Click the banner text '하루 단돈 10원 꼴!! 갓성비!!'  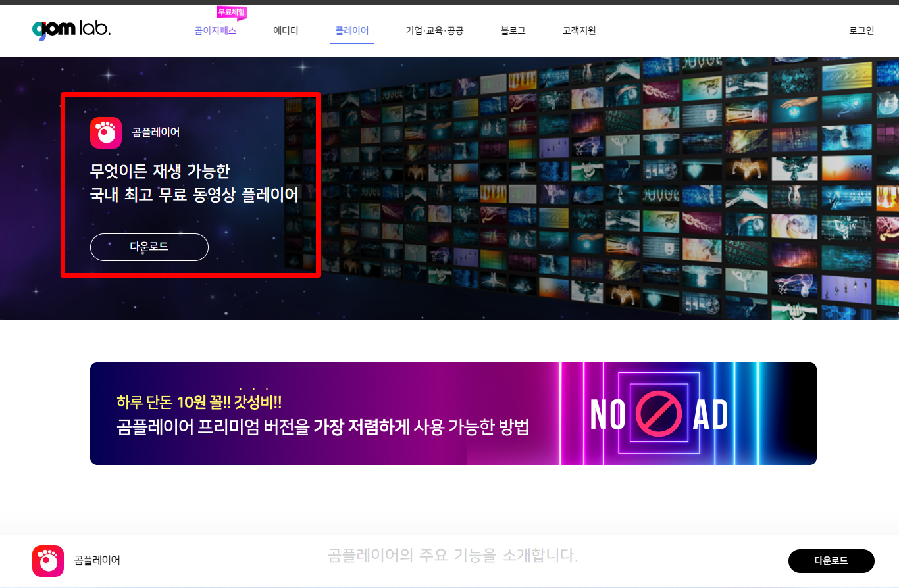click(x=199, y=401)
